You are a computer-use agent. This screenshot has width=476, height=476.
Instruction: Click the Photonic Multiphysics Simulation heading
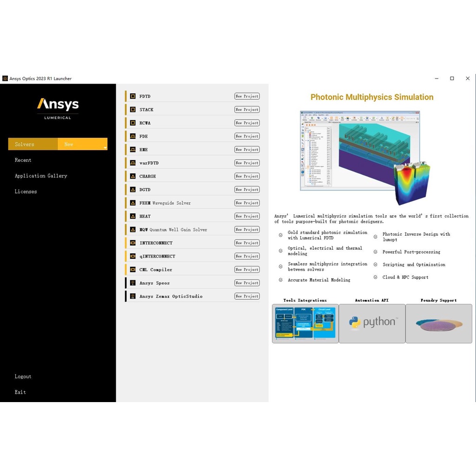tap(372, 97)
